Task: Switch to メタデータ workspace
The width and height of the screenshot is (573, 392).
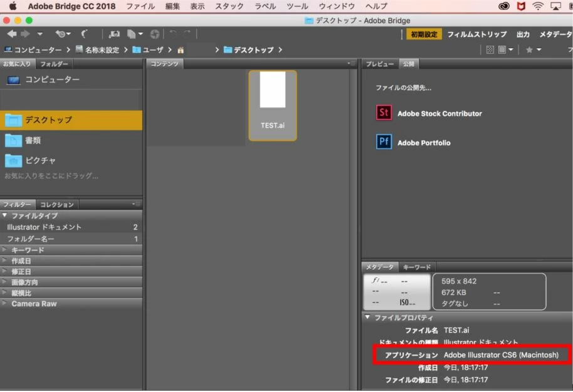Action: tap(555, 34)
